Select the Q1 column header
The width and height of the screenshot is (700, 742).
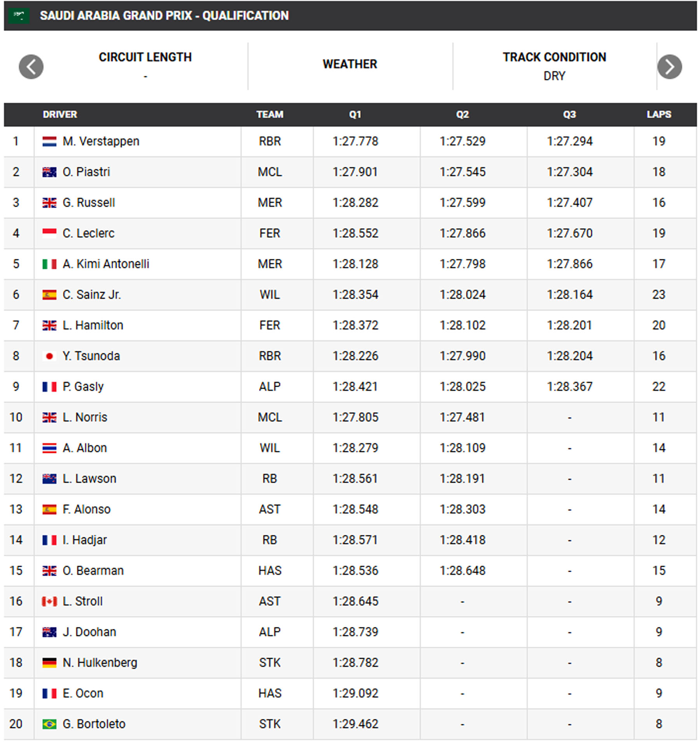(x=355, y=114)
